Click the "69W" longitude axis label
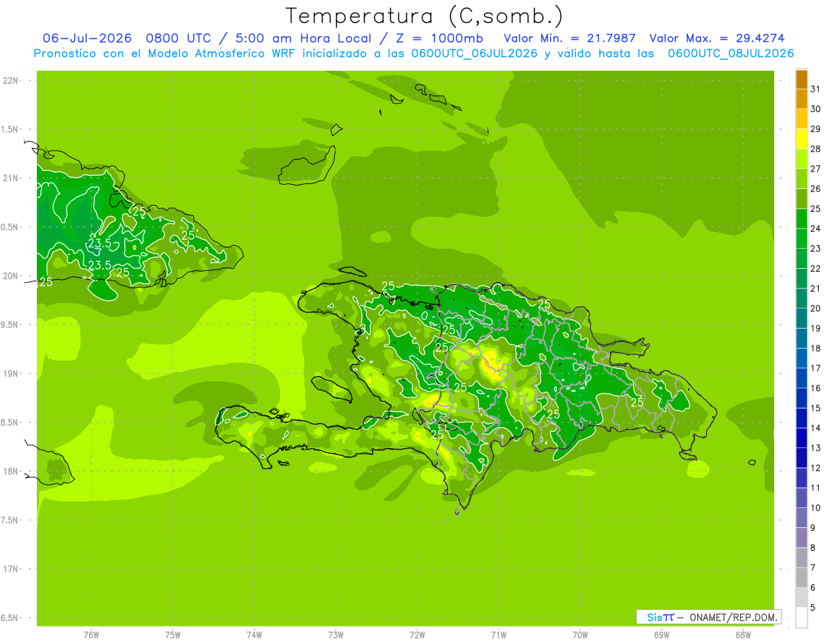834x644 pixels. point(662,635)
